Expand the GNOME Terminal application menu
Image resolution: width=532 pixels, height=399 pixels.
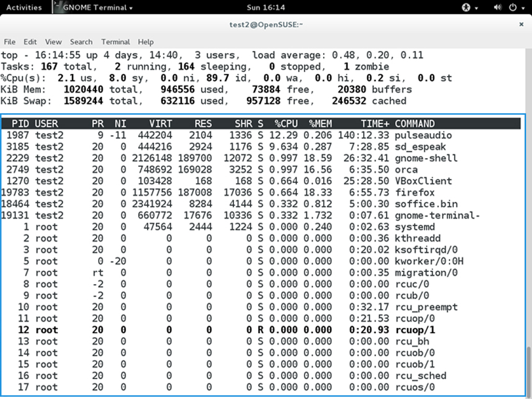(97, 7)
